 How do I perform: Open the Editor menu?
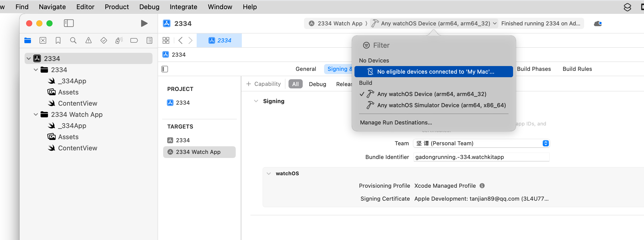tap(85, 7)
